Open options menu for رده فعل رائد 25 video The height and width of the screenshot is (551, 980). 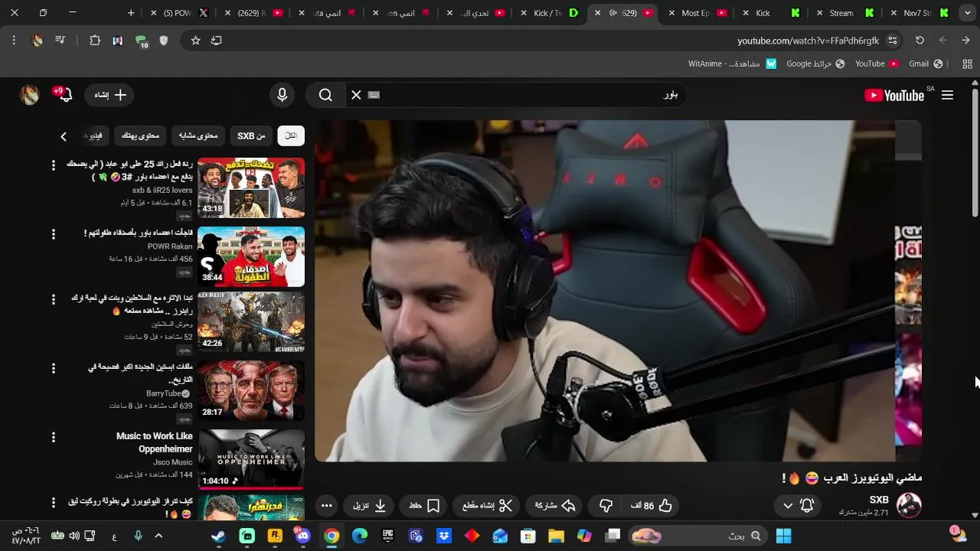click(53, 165)
